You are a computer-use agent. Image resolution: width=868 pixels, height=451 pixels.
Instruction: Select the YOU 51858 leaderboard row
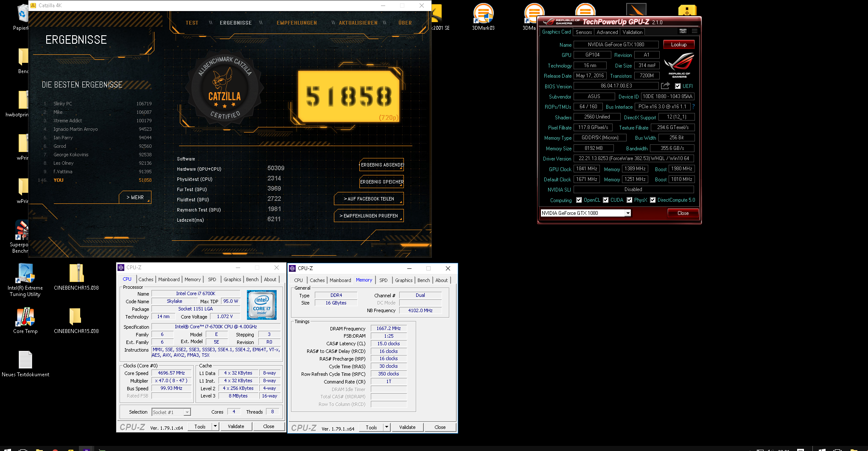[95, 180]
